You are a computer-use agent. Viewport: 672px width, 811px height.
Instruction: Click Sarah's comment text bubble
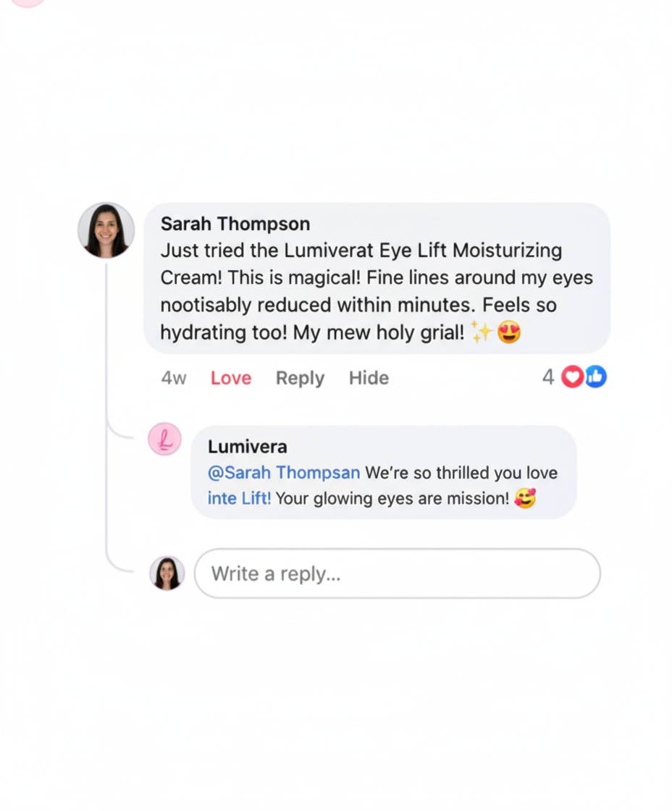coord(377,279)
